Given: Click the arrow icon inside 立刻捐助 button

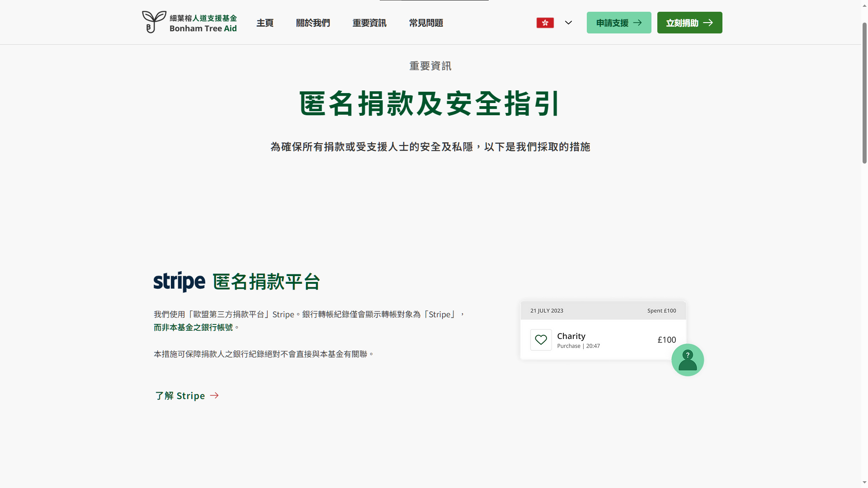Looking at the screenshot, I should click(708, 22).
